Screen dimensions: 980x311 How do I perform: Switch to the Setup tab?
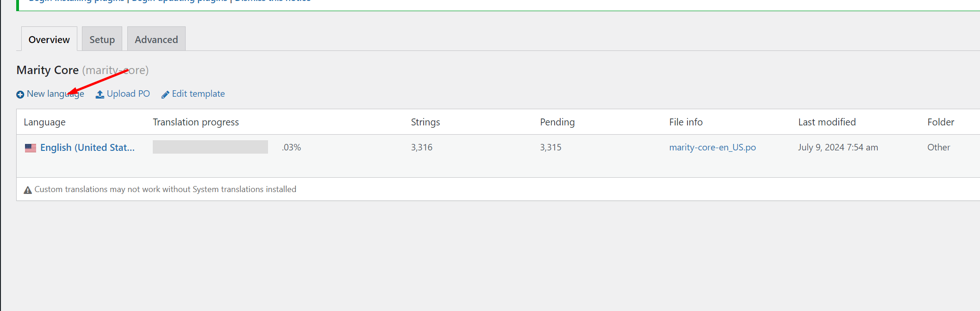point(102,39)
